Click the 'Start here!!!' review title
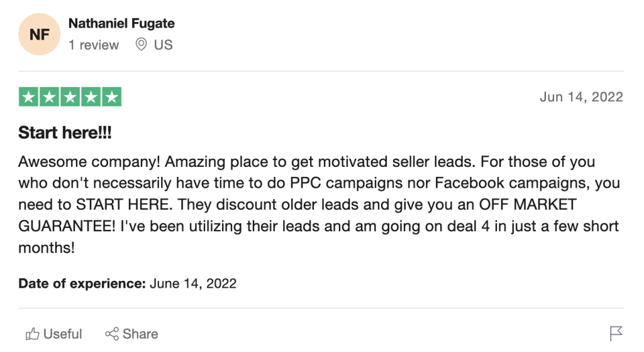The width and height of the screenshot is (644, 352). coord(65,133)
